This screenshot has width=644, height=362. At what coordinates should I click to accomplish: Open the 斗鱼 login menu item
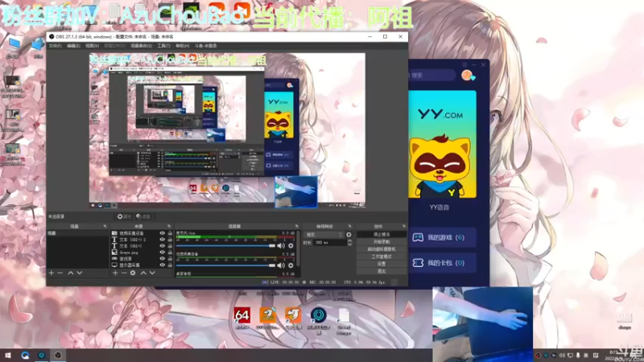pos(205,46)
